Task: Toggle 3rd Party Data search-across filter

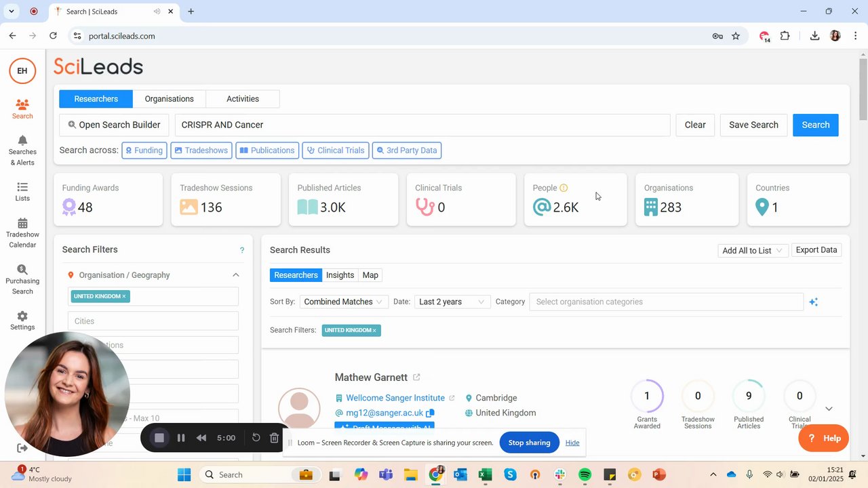Action: (x=407, y=150)
